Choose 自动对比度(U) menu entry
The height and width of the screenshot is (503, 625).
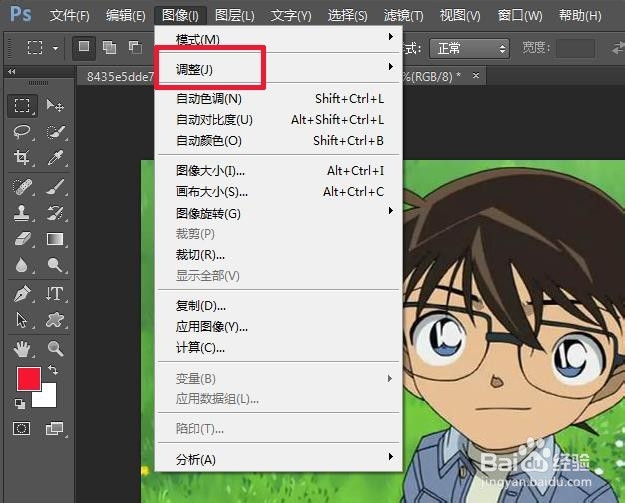278,120
